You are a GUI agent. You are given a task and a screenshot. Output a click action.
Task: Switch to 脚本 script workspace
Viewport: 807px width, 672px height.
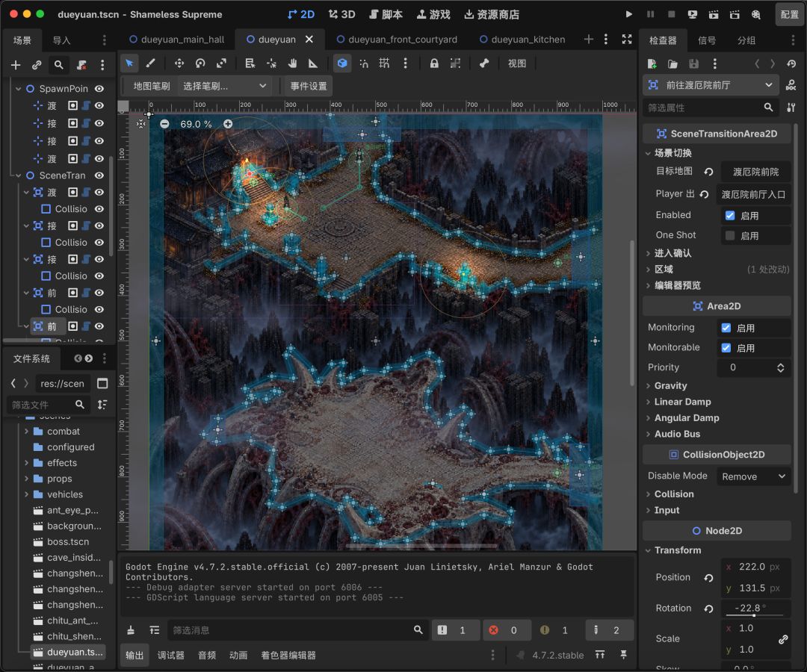386,14
